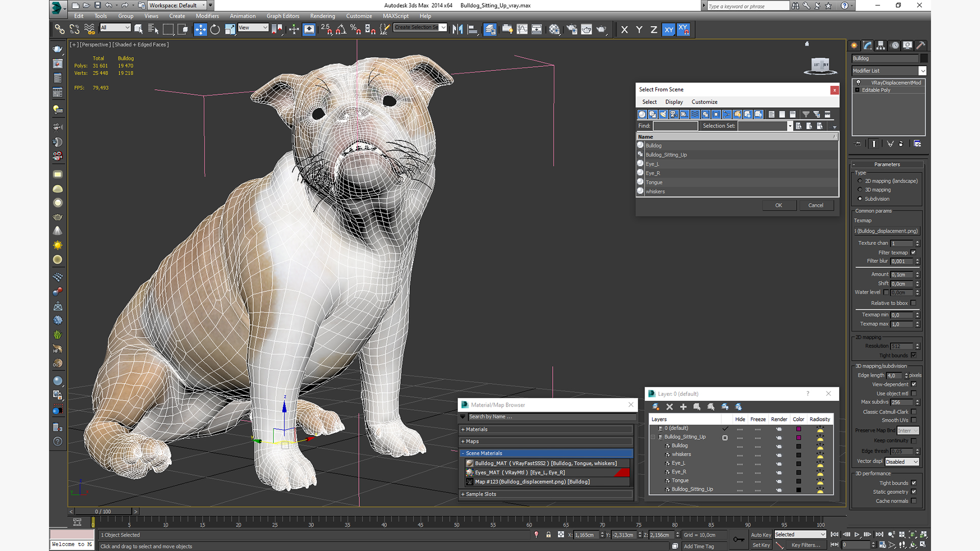This screenshot has height=551, width=980.
Task: Open the MAXScript menu
Action: pos(396,16)
